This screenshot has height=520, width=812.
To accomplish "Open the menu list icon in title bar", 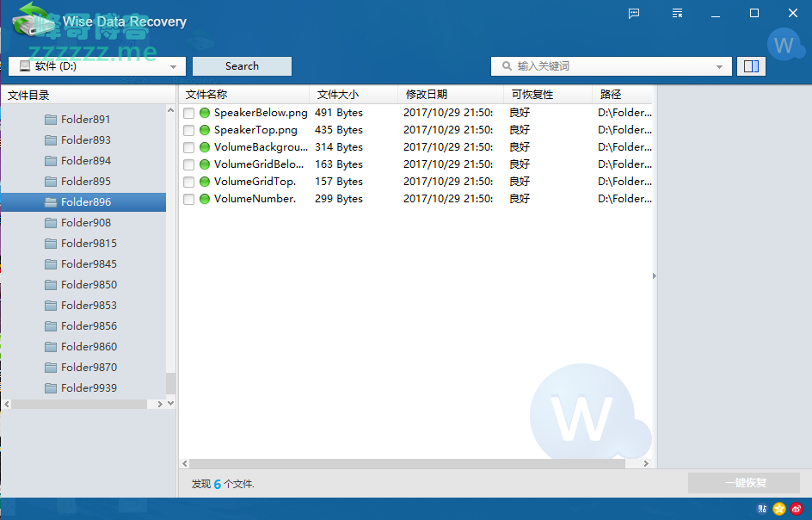I will [678, 13].
